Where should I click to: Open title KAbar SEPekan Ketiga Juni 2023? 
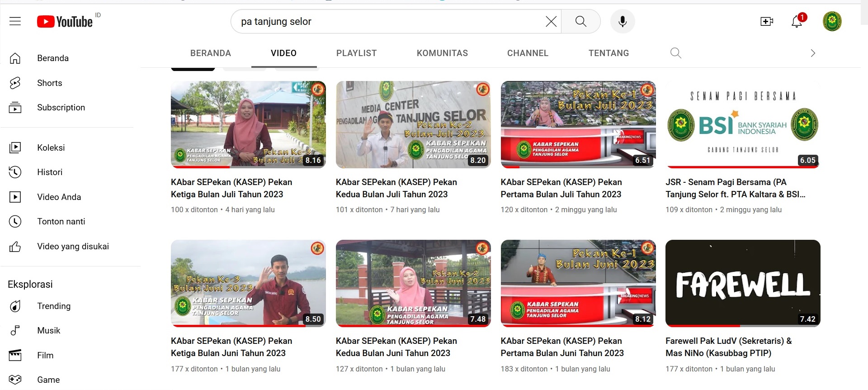(x=231, y=347)
